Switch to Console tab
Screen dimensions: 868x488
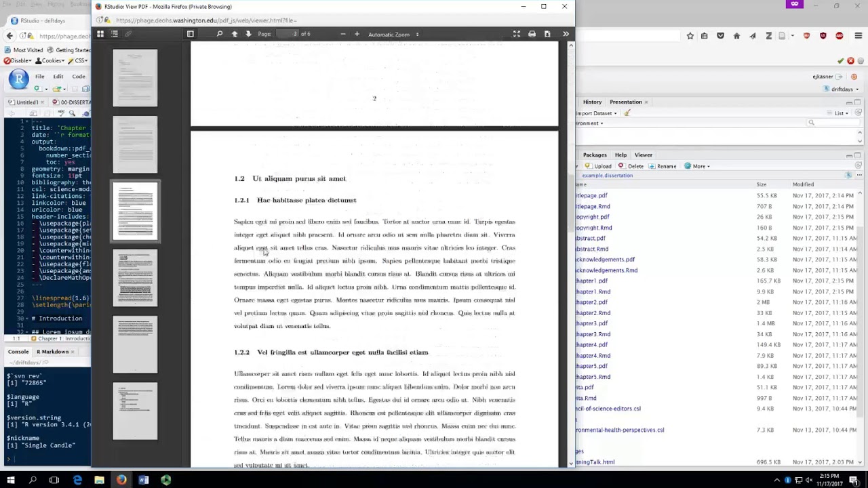(x=18, y=352)
